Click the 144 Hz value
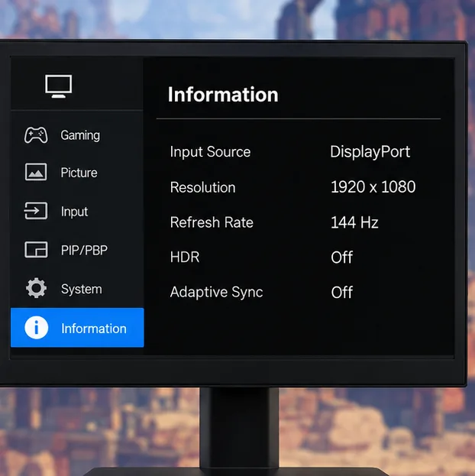This screenshot has height=476, width=475. coord(354,222)
